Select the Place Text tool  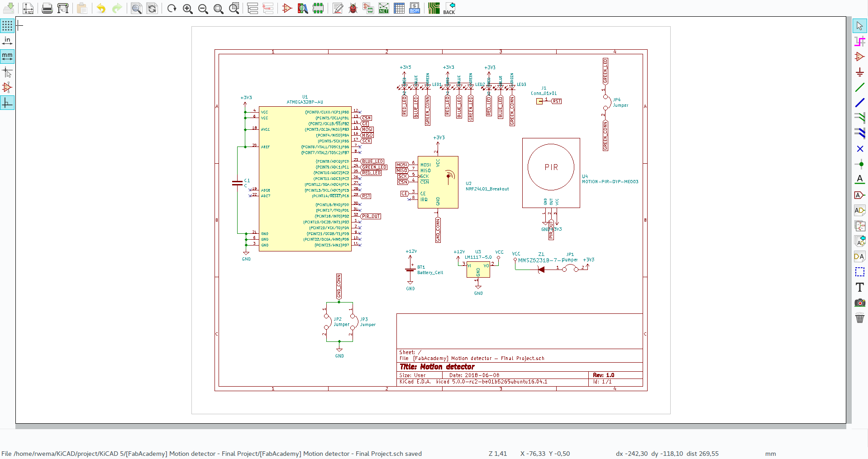[859, 287]
